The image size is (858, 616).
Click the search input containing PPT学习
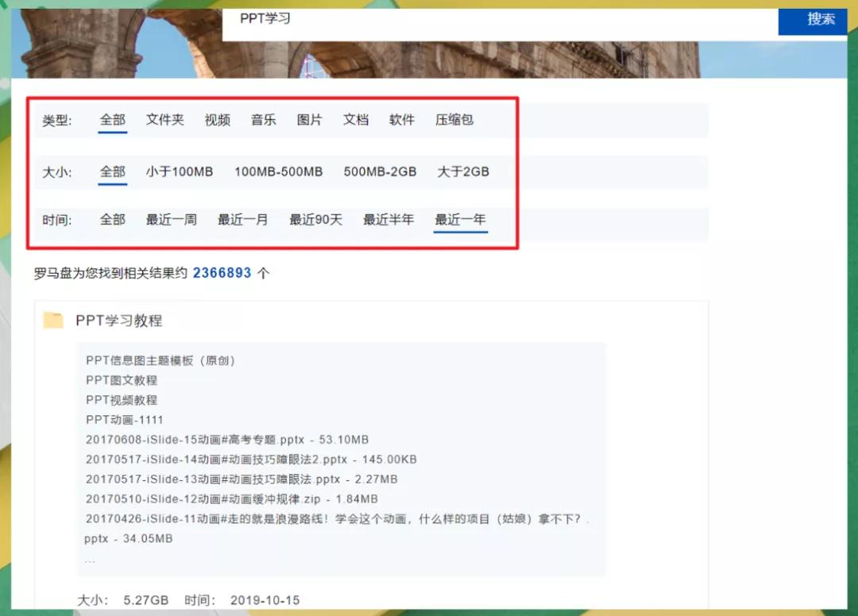click(477, 21)
